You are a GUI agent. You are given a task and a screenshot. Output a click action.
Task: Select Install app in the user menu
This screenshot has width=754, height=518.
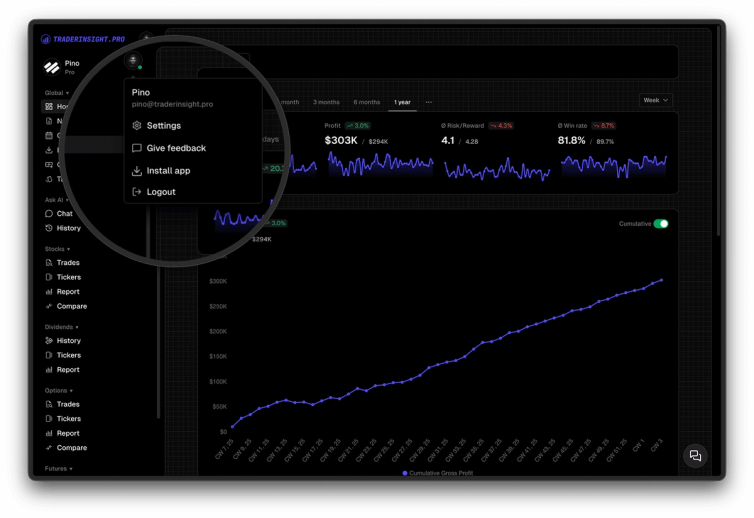161,171
